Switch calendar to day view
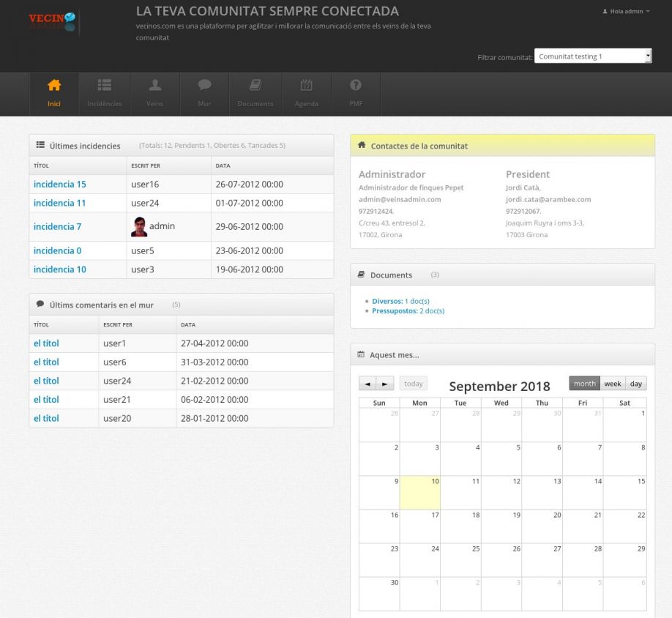The image size is (672, 618). point(636,384)
